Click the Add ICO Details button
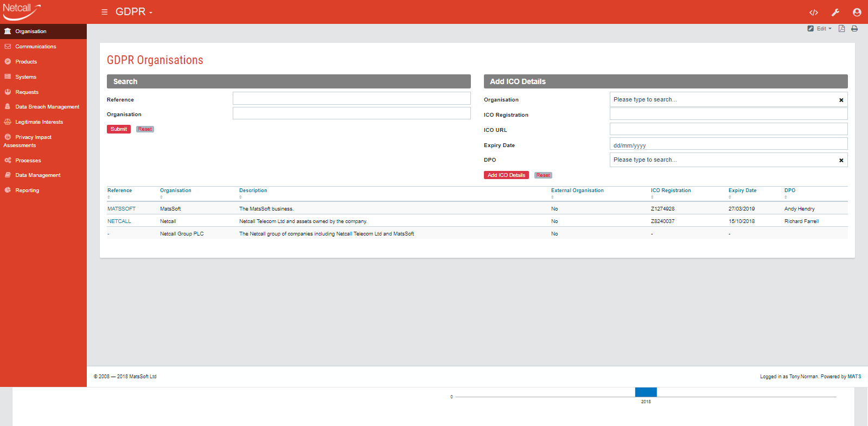 pyautogui.click(x=506, y=175)
